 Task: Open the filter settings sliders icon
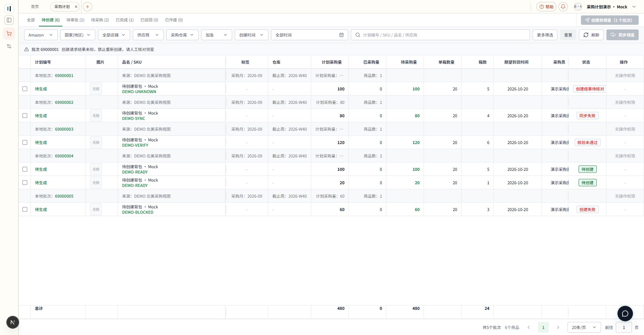9,47
